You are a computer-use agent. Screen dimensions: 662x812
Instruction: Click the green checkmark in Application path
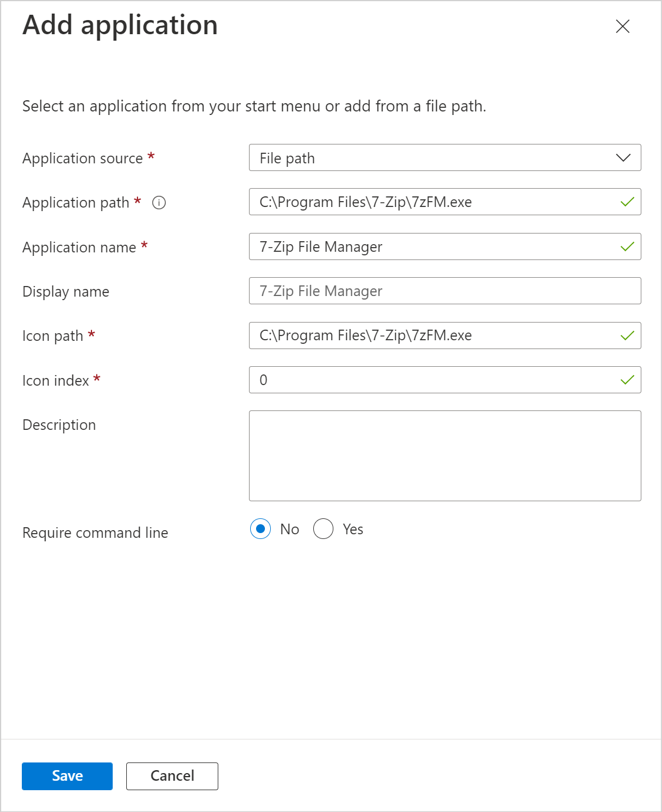click(627, 202)
